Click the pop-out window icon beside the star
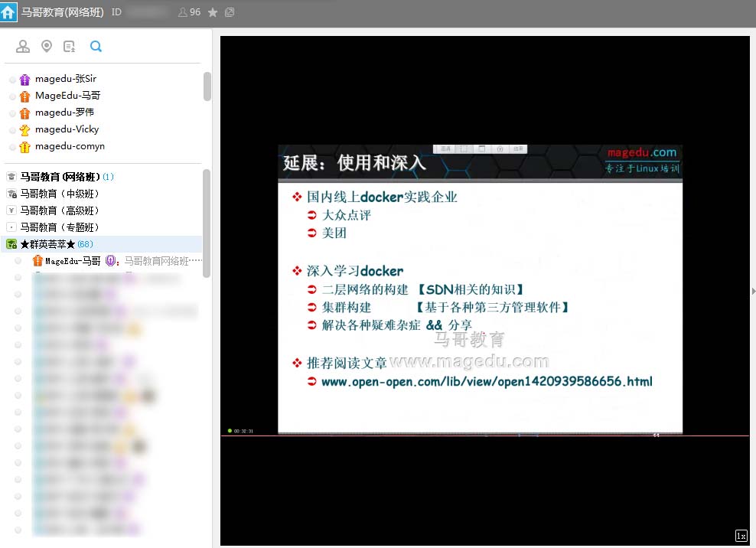 230,12
